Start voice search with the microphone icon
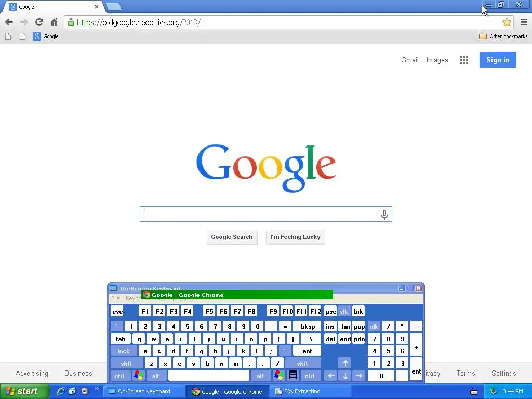Screen dimensions: 532x399 pos(384,215)
